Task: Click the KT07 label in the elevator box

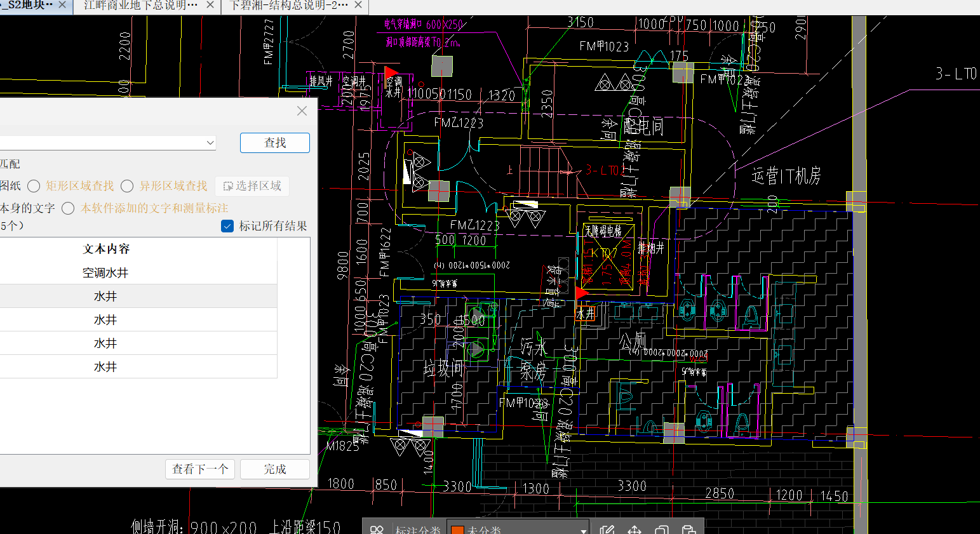Action: tap(604, 253)
